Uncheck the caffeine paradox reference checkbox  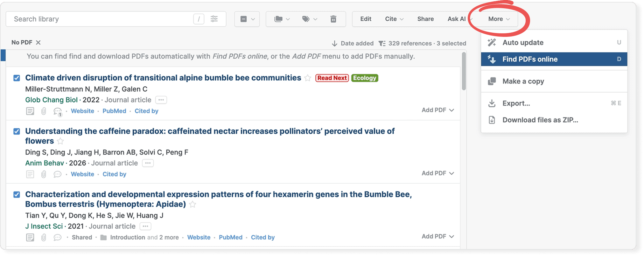[x=17, y=131]
